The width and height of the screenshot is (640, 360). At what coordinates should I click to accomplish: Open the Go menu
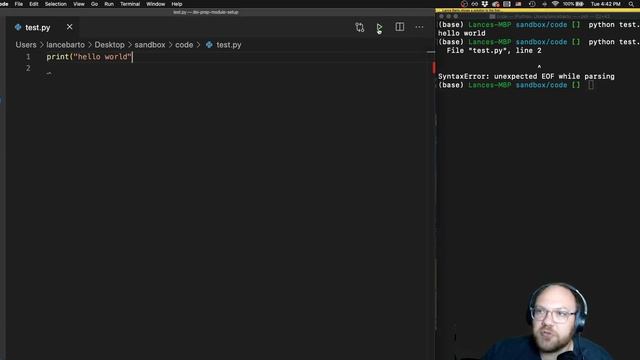click(94, 4)
